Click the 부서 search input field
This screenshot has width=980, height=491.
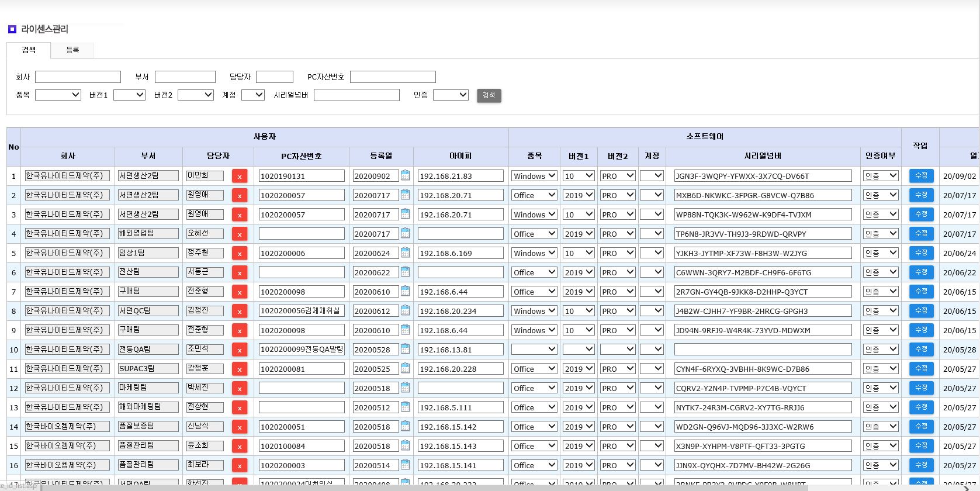185,77
